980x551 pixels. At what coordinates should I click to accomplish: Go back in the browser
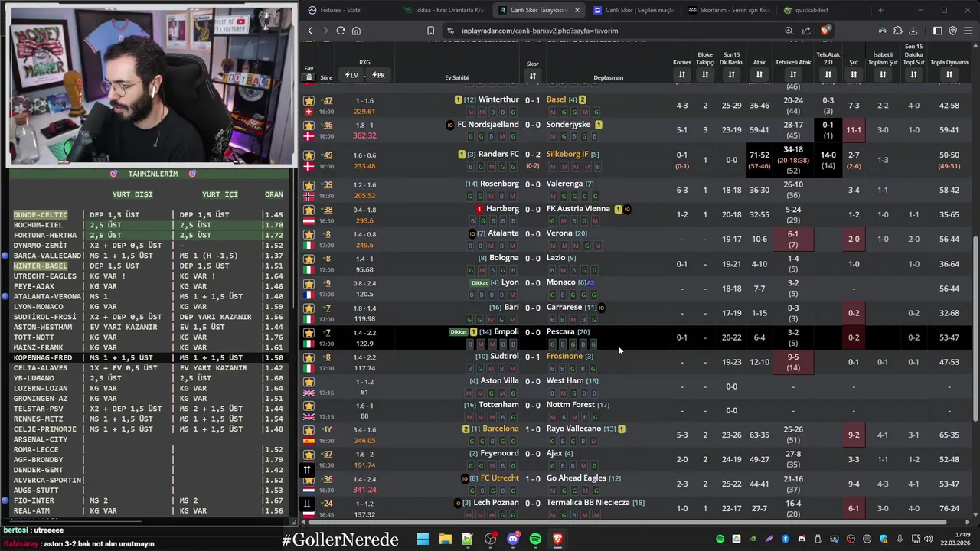pos(310,31)
